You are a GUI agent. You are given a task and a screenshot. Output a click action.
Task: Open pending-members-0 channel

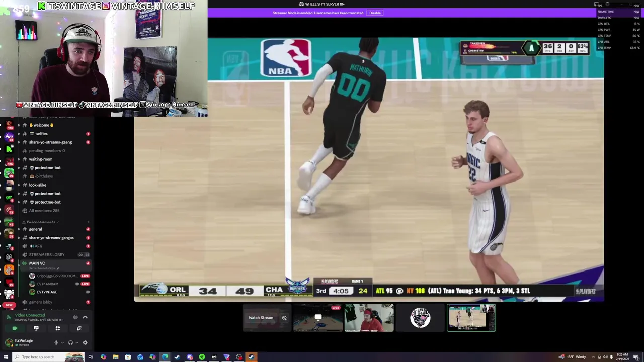(x=47, y=151)
